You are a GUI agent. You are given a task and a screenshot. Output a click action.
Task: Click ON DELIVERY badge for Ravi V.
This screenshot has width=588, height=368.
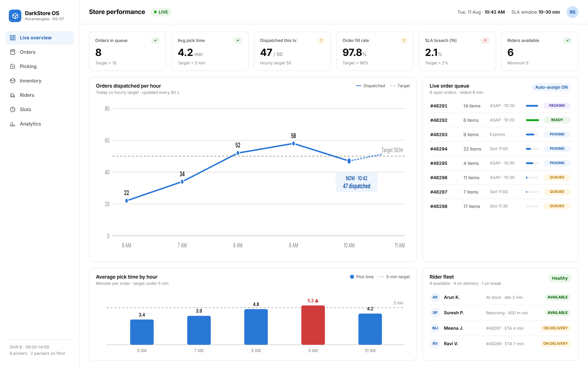coord(555,344)
